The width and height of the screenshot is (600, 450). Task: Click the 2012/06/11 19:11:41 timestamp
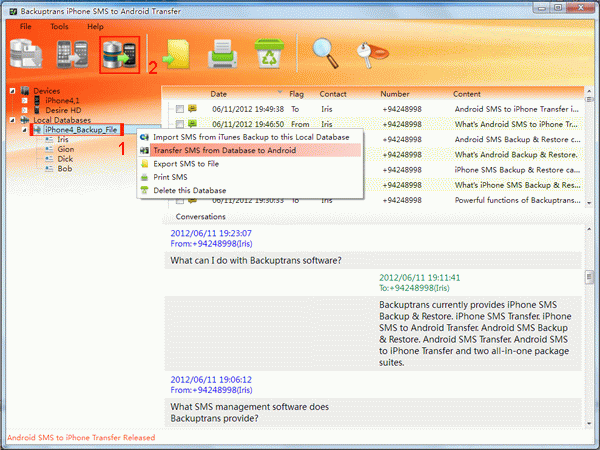point(419,278)
